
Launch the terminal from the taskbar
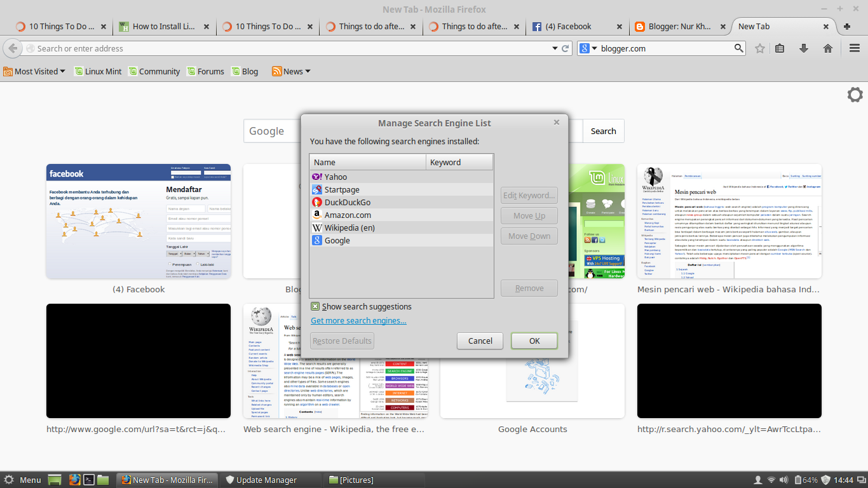[90, 480]
